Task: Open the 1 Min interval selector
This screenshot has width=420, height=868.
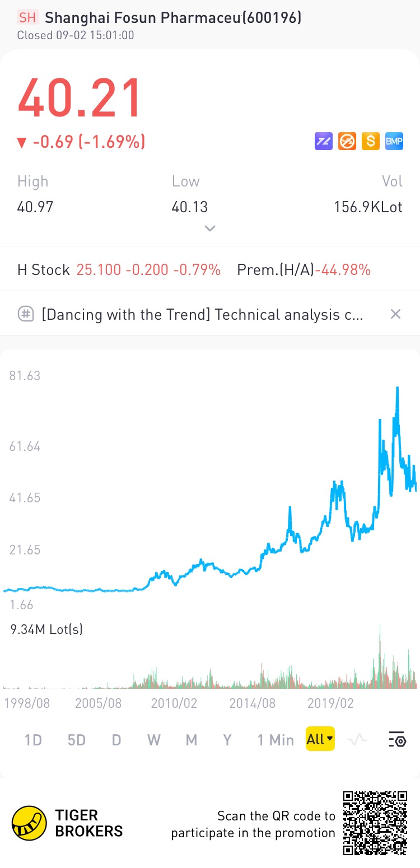Action: pos(276,740)
